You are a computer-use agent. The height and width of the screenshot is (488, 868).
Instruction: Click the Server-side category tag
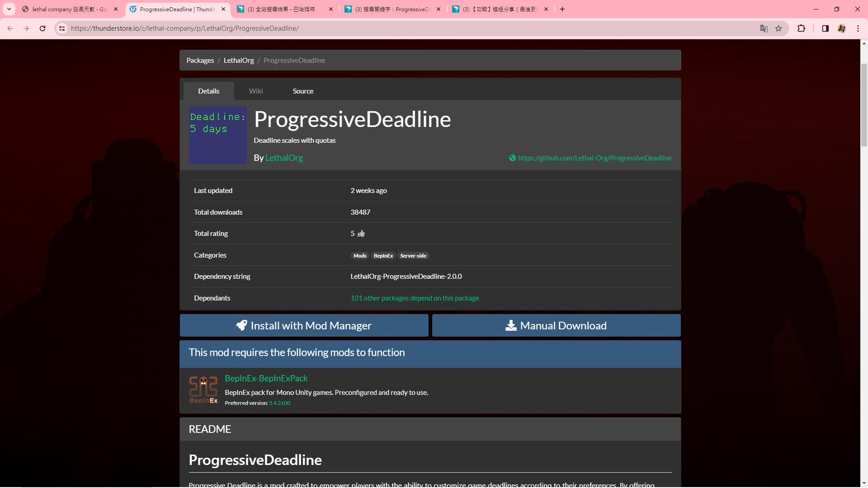(413, 256)
